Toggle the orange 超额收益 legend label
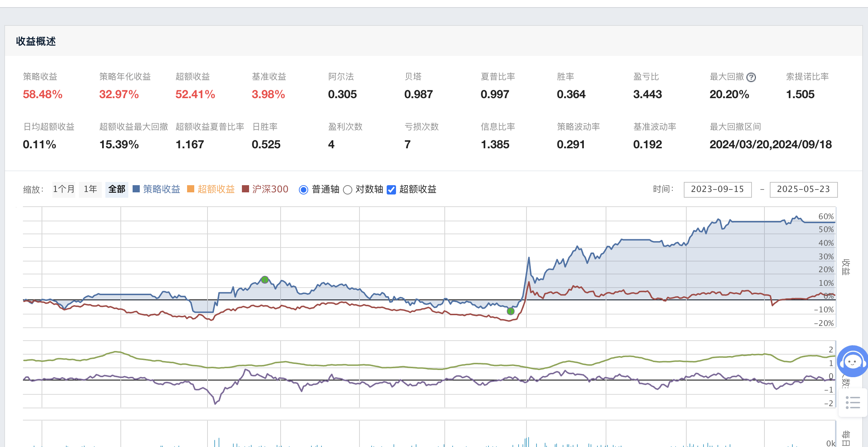 tap(216, 189)
